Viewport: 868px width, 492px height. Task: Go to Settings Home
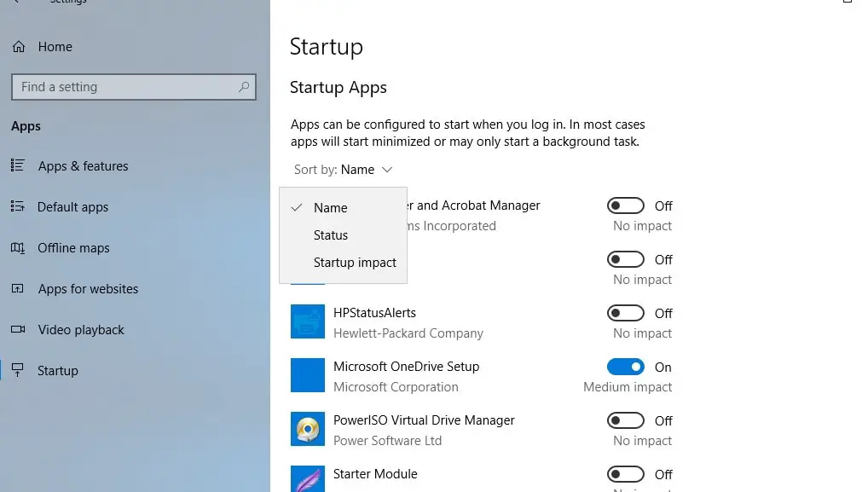point(55,47)
